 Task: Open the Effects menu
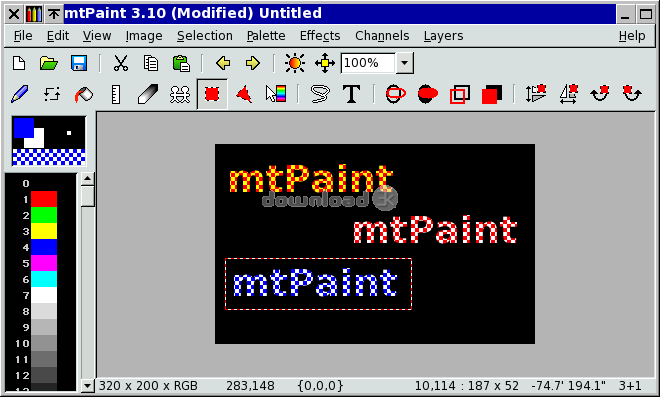[320, 36]
